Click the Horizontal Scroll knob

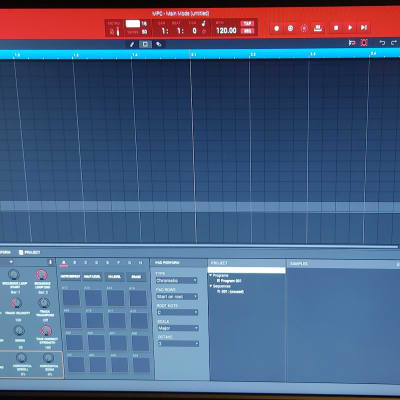pos(21,358)
